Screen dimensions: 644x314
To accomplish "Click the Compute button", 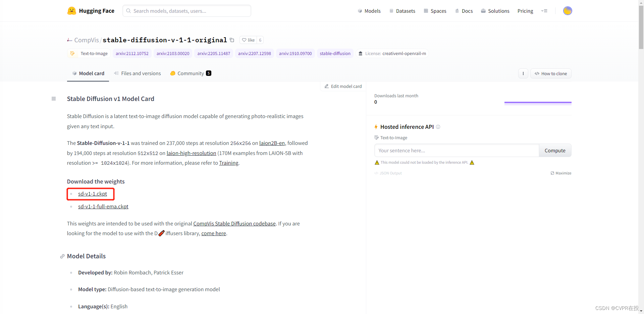I will pos(555,151).
